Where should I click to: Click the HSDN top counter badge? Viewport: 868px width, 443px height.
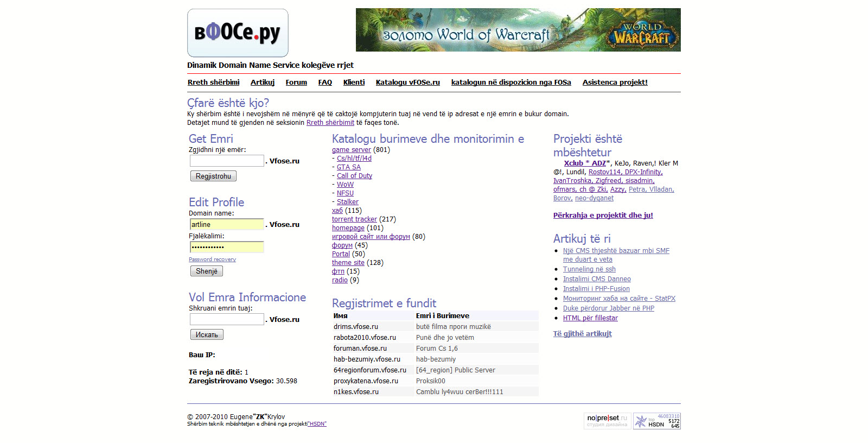pos(656,421)
